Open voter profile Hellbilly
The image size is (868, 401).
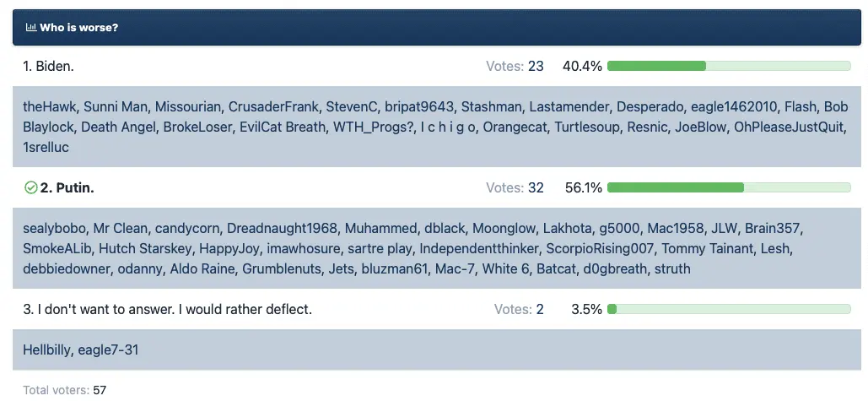[x=46, y=350]
